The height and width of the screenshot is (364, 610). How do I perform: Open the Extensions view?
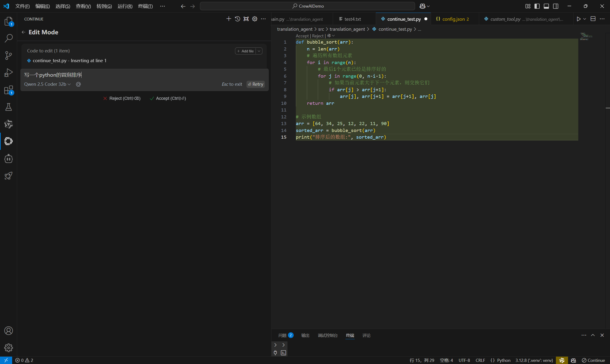(9, 90)
